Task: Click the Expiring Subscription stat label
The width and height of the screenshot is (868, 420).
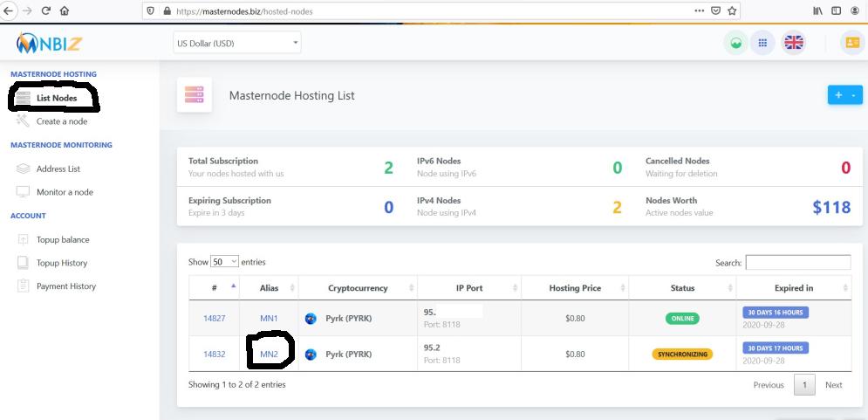Action: point(229,201)
